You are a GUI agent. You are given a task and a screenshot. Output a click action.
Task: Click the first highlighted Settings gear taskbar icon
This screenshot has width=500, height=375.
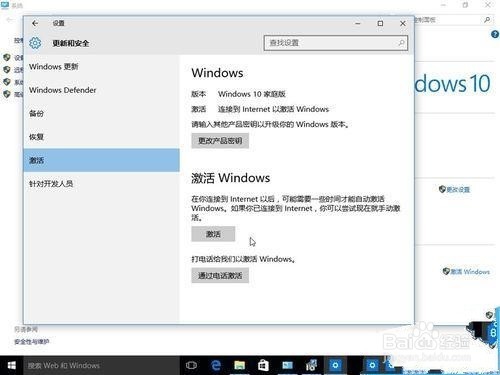[335, 365]
